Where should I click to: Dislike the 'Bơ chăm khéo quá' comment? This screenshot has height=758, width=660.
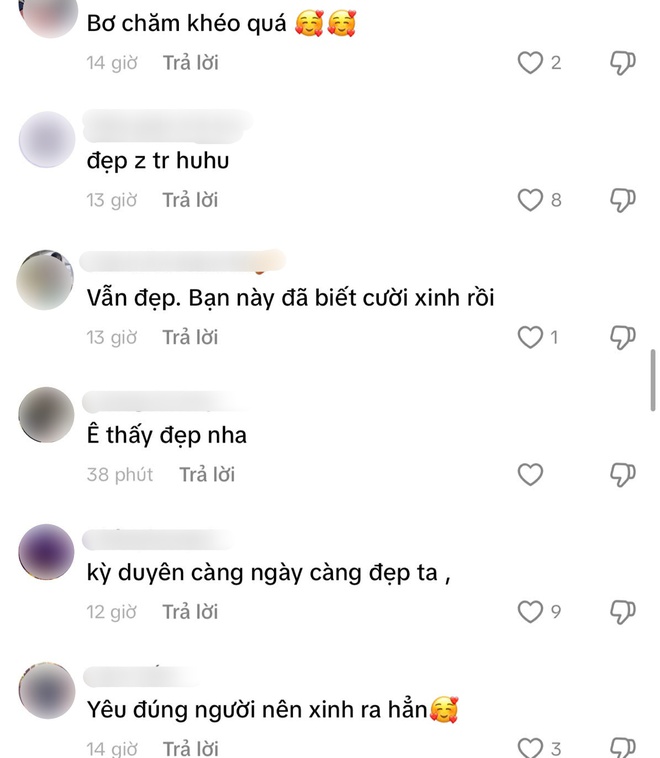click(622, 63)
